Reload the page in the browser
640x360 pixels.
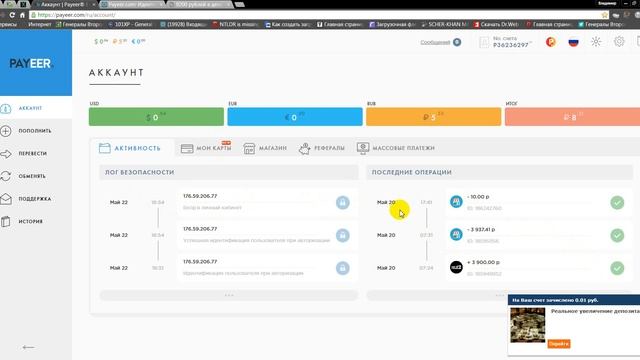point(12,15)
